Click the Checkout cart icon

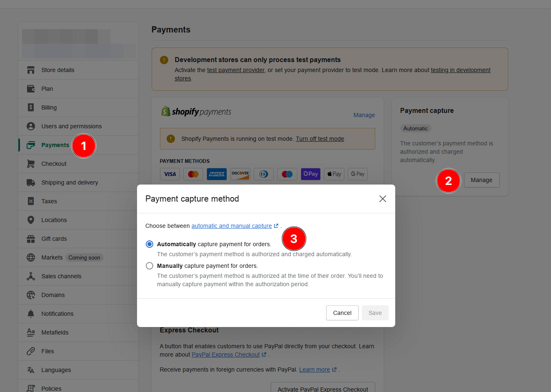(x=31, y=164)
